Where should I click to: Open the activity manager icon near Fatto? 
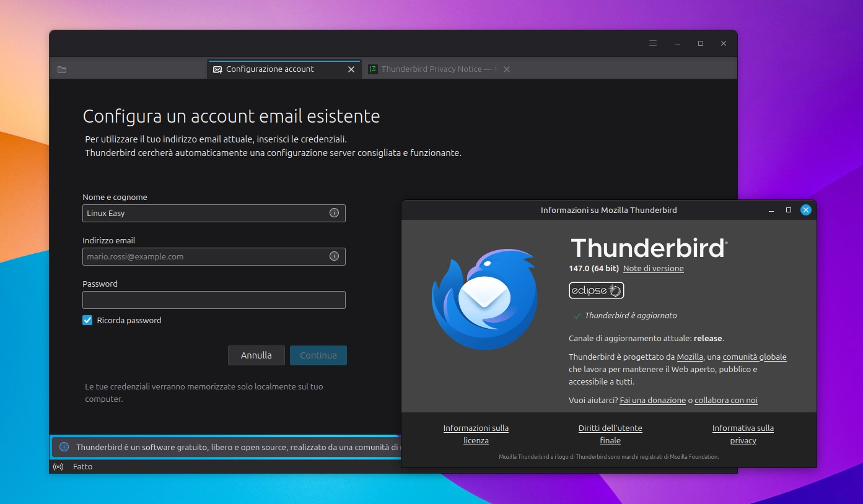click(58, 466)
